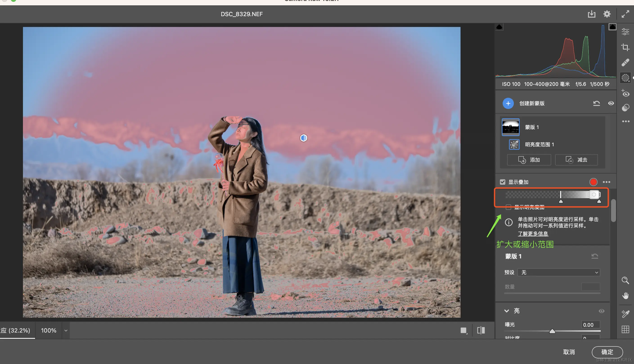Click the 确定 confirm button
This screenshot has width=634, height=364.
pyautogui.click(x=607, y=352)
